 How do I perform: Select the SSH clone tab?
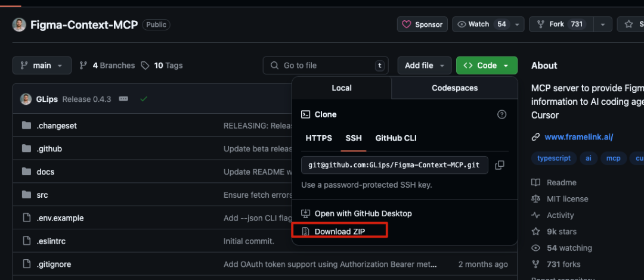pyautogui.click(x=354, y=138)
